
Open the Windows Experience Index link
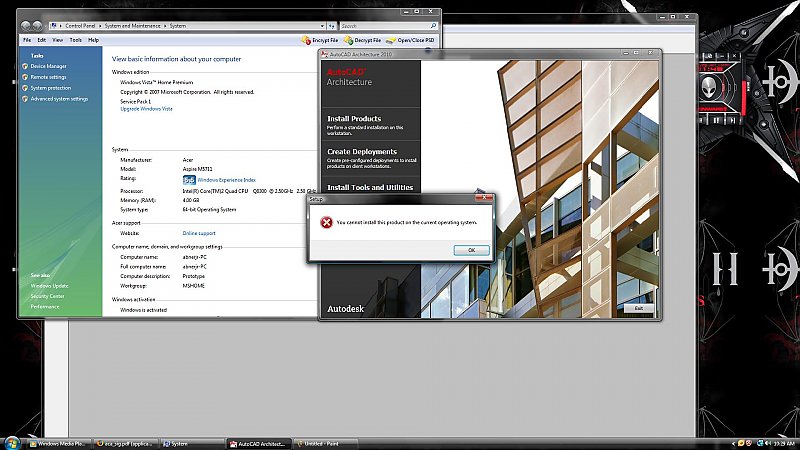[227, 180]
